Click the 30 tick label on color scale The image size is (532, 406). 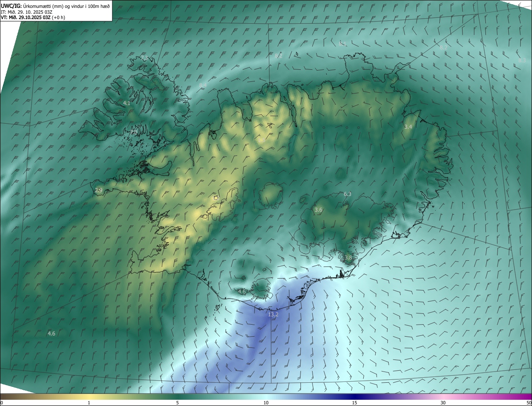[x=443, y=403]
